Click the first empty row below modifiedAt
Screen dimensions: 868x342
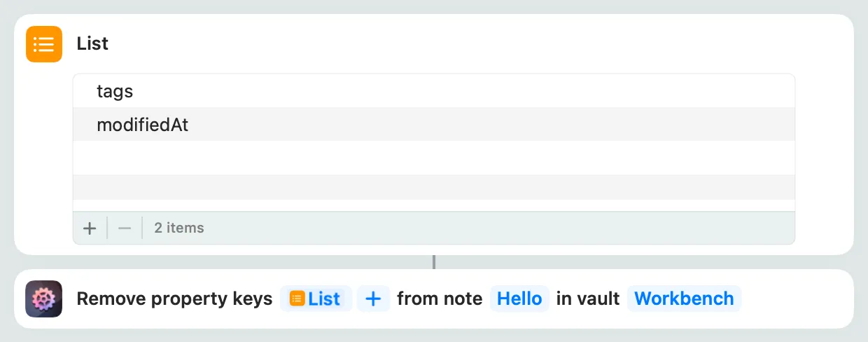pyautogui.click(x=433, y=158)
